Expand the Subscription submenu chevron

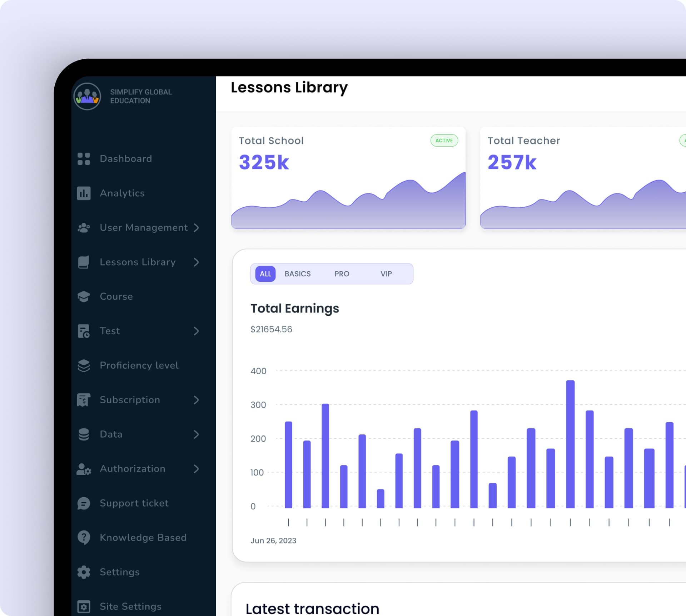pos(196,400)
